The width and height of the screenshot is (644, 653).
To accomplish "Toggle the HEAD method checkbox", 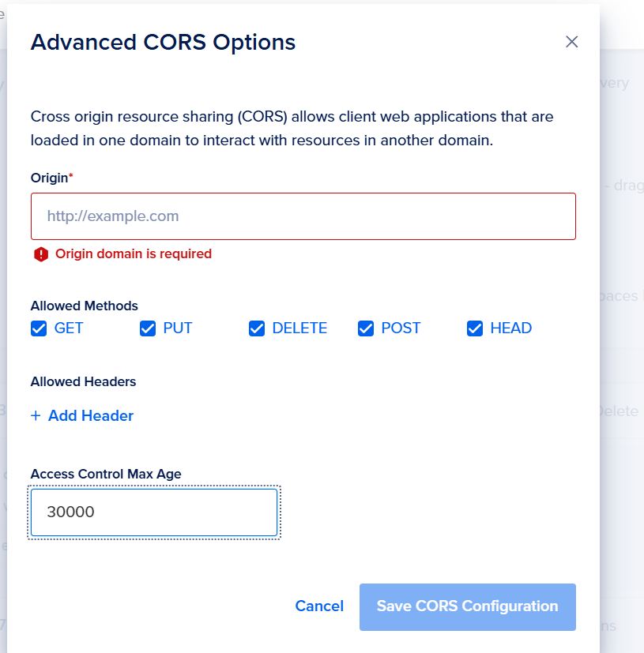I will point(475,328).
